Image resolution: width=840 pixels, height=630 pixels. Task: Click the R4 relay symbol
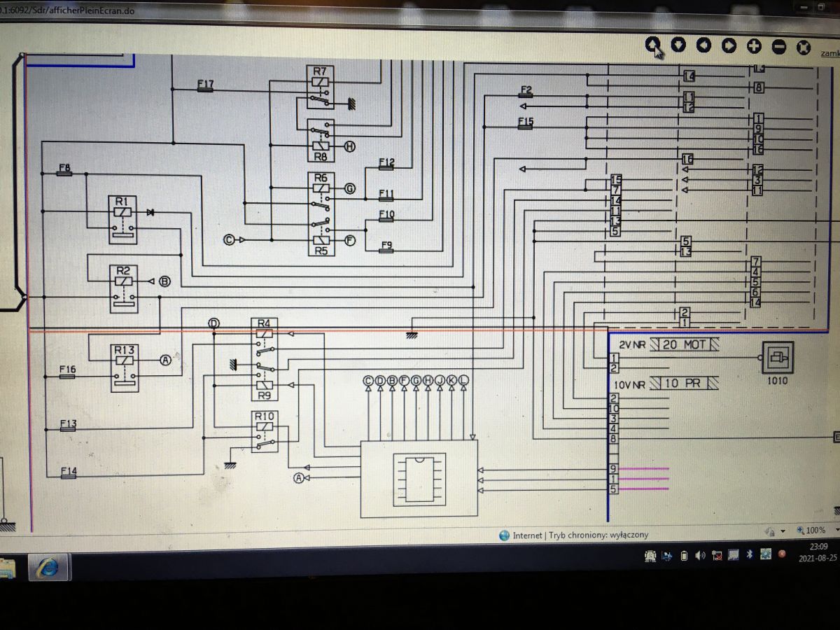click(x=264, y=337)
